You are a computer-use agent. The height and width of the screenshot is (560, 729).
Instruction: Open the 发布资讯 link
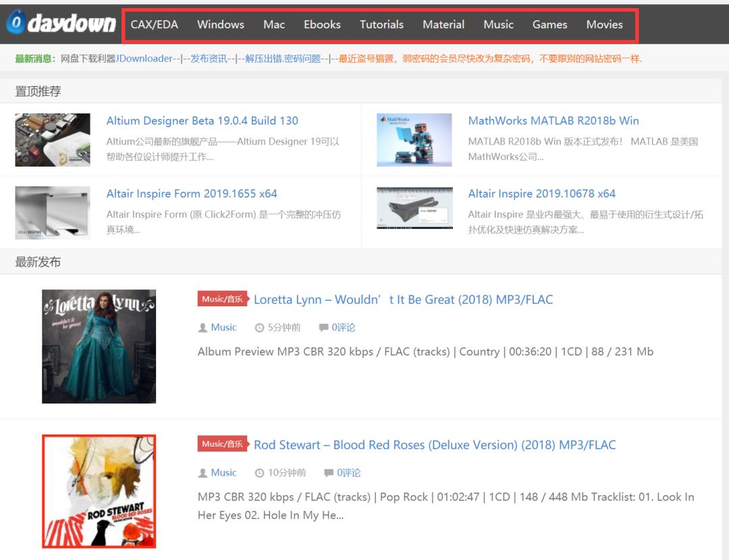coord(209,59)
